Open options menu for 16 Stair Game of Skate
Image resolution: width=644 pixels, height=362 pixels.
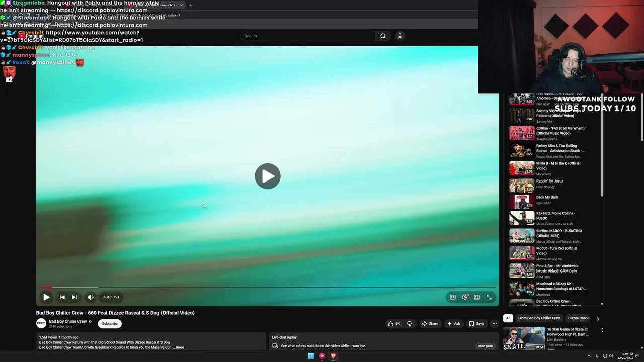coord(602,330)
